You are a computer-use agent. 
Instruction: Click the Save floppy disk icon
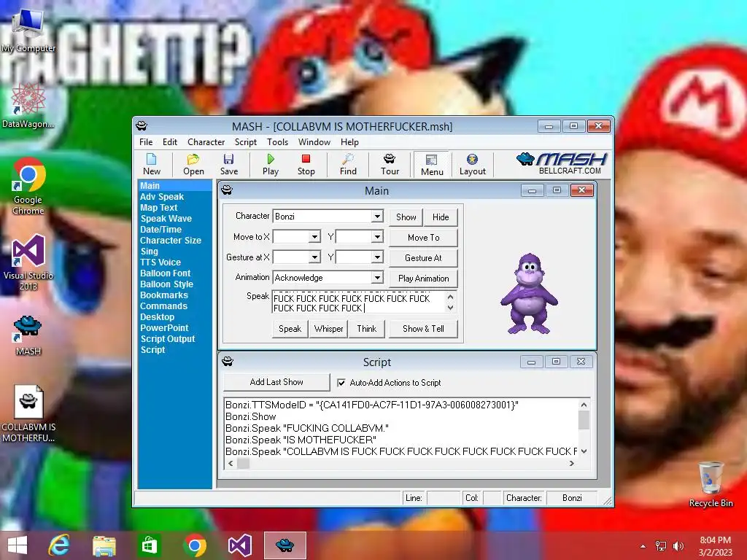coord(228,164)
